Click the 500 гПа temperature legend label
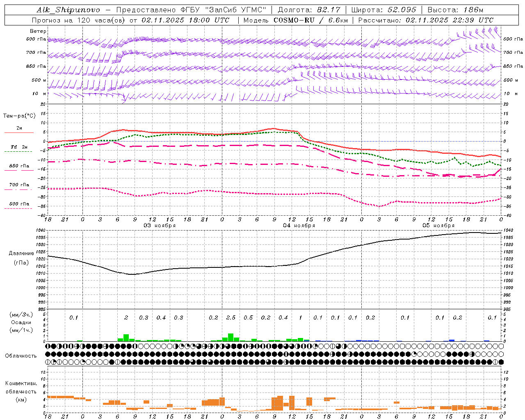The image size is (525, 420). click(19, 204)
